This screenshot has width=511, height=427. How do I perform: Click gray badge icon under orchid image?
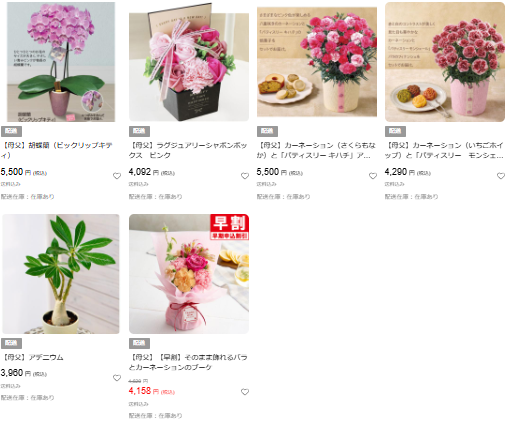pos(11,131)
